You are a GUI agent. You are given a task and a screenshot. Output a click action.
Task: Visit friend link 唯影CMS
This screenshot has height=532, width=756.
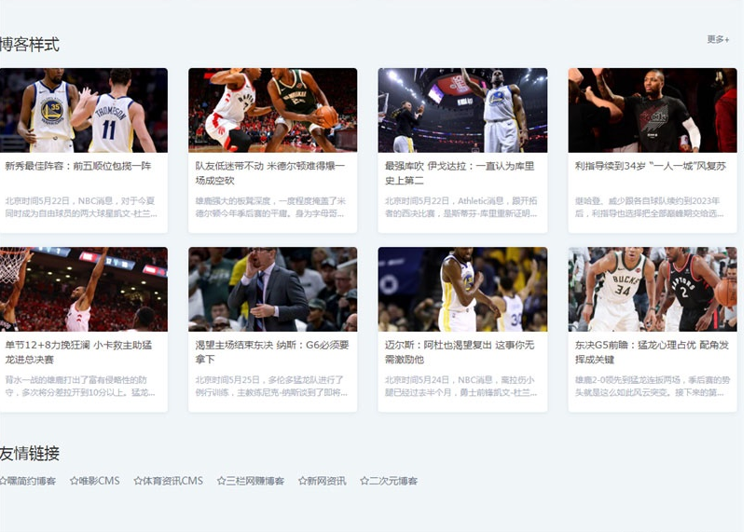pyautogui.click(x=94, y=481)
